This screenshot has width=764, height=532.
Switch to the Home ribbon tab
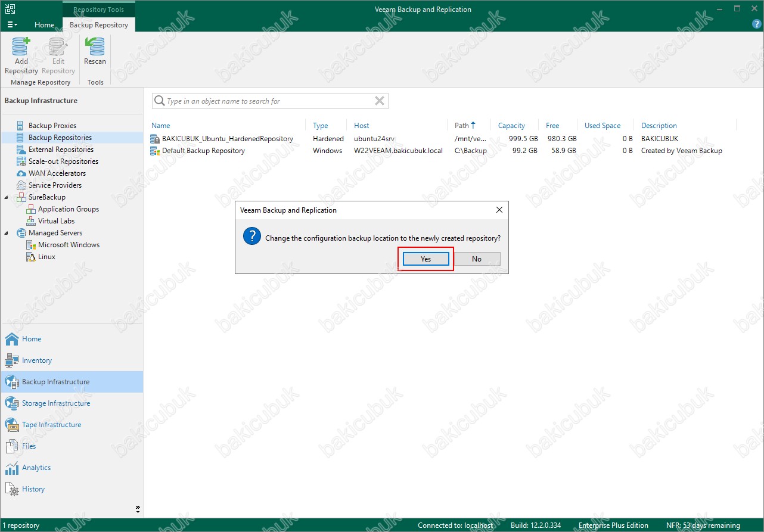pyautogui.click(x=45, y=25)
